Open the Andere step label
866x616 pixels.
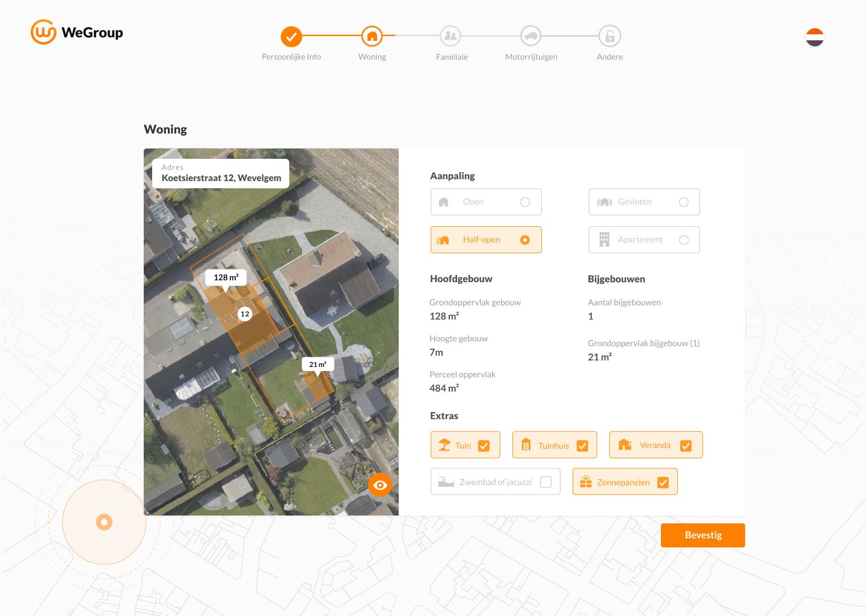(610, 57)
